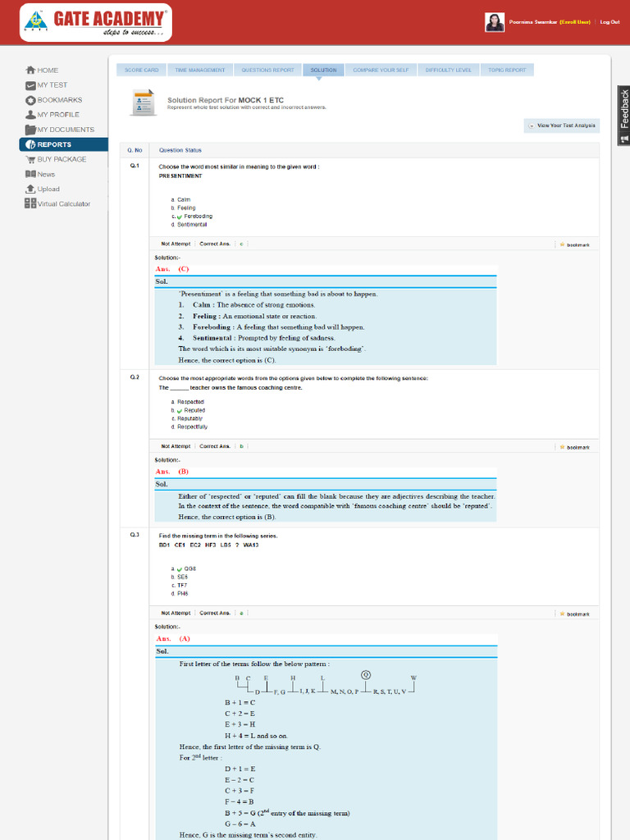This screenshot has width=630, height=840.
Task: Click the Virtual Calculator grid icon
Action: 30,203
